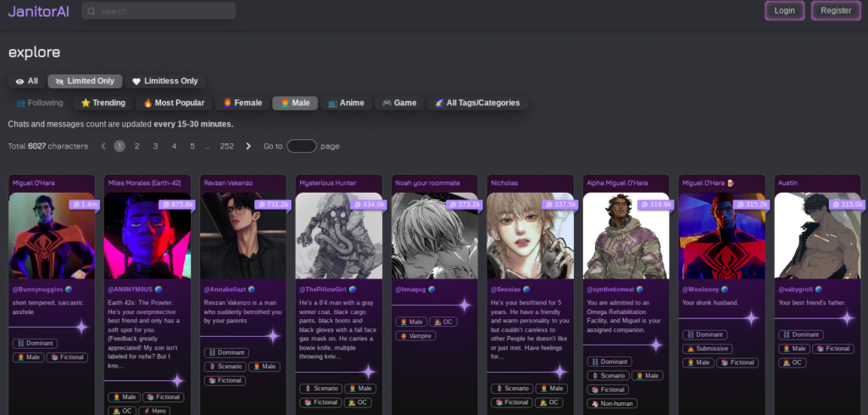This screenshot has width=868, height=415.
Task: Jump to page 5
Action: coord(192,146)
